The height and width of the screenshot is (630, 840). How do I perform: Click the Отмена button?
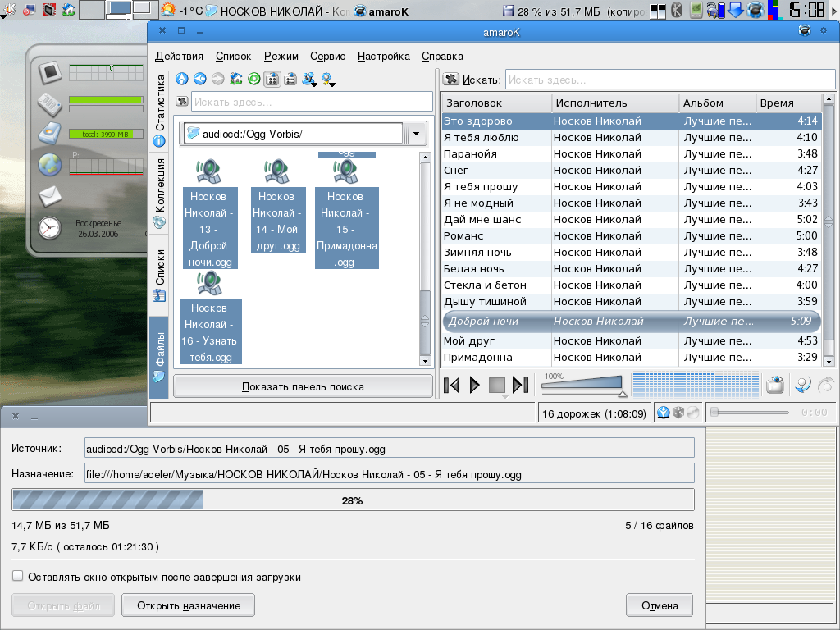coord(660,605)
